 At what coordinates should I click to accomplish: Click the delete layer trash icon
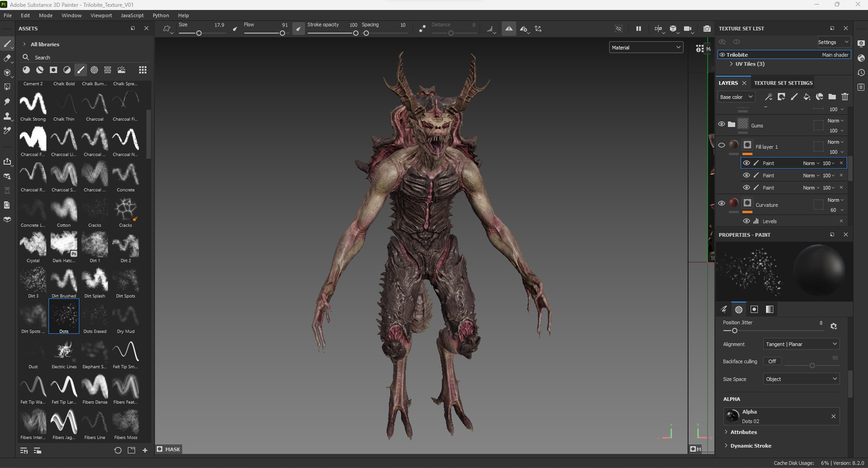pyautogui.click(x=845, y=97)
